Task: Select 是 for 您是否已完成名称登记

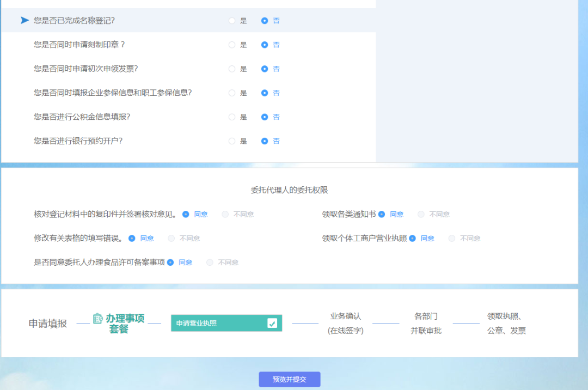Action: (x=231, y=20)
